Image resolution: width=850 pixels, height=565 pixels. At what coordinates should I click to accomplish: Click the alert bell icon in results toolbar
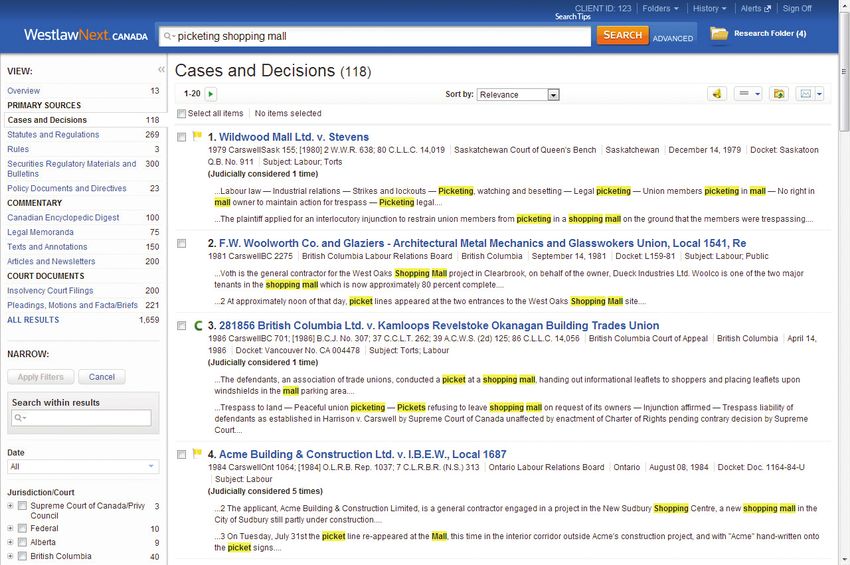717,94
